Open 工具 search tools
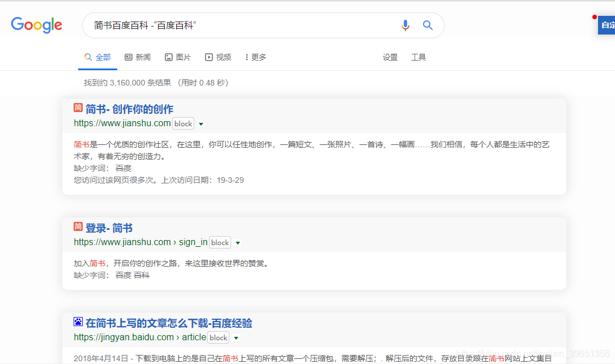 [x=418, y=57]
